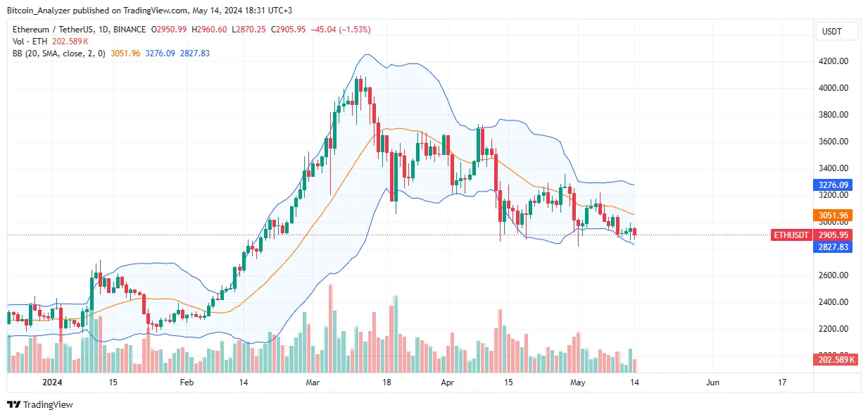The width and height of the screenshot is (868, 417).
Task: Click the -45.04 (-1.53%) change value
Action: click(342, 30)
